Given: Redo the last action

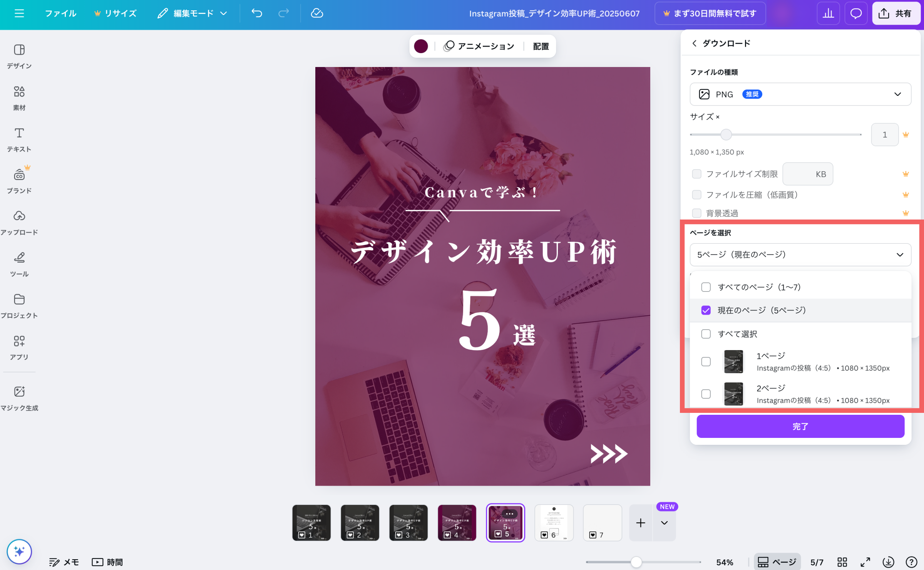Looking at the screenshot, I should coord(283,13).
